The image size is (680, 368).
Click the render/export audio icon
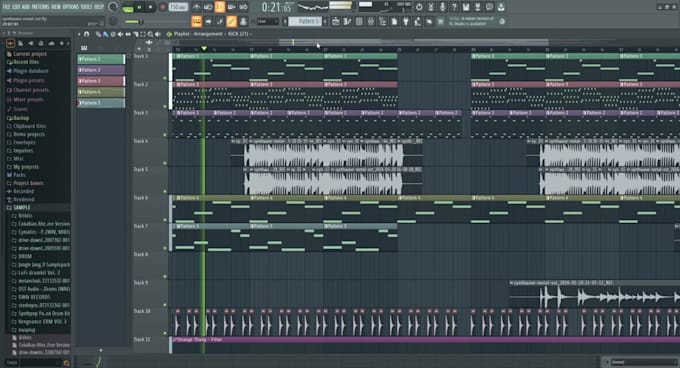pyautogui.click(x=477, y=7)
